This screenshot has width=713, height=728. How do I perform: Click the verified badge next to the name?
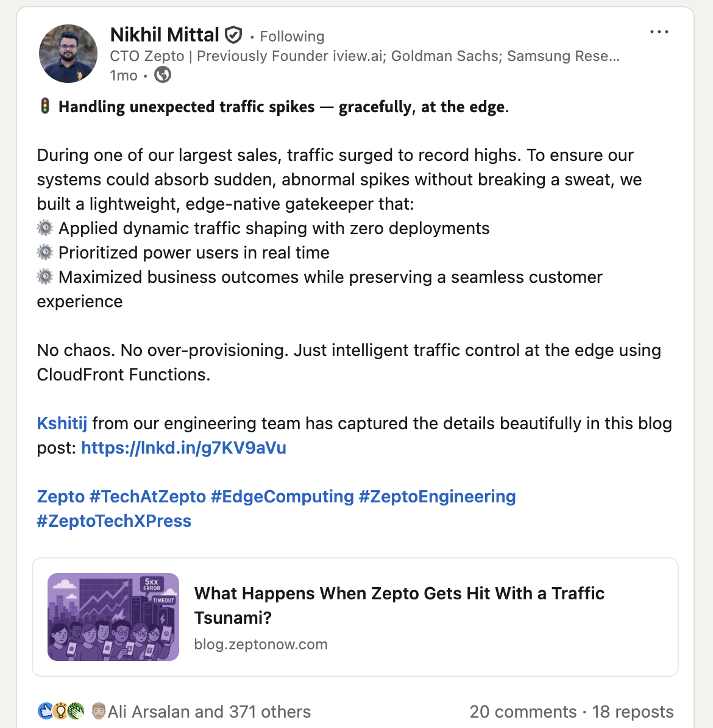(233, 35)
